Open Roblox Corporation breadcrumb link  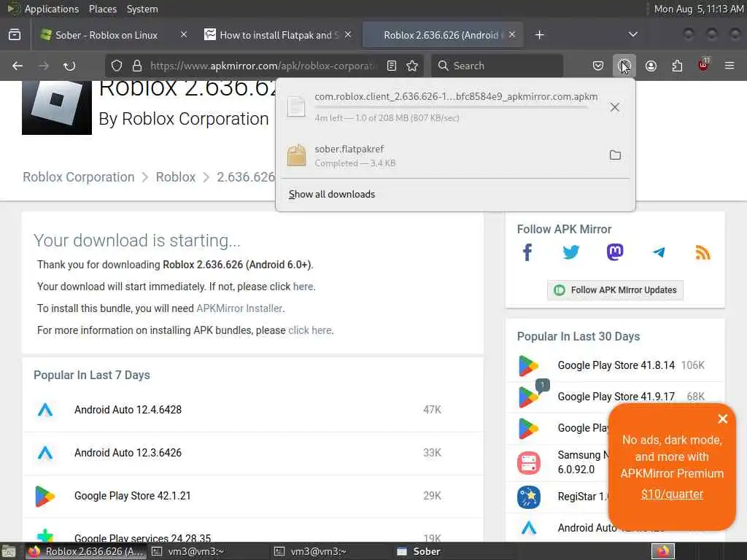[79, 177]
